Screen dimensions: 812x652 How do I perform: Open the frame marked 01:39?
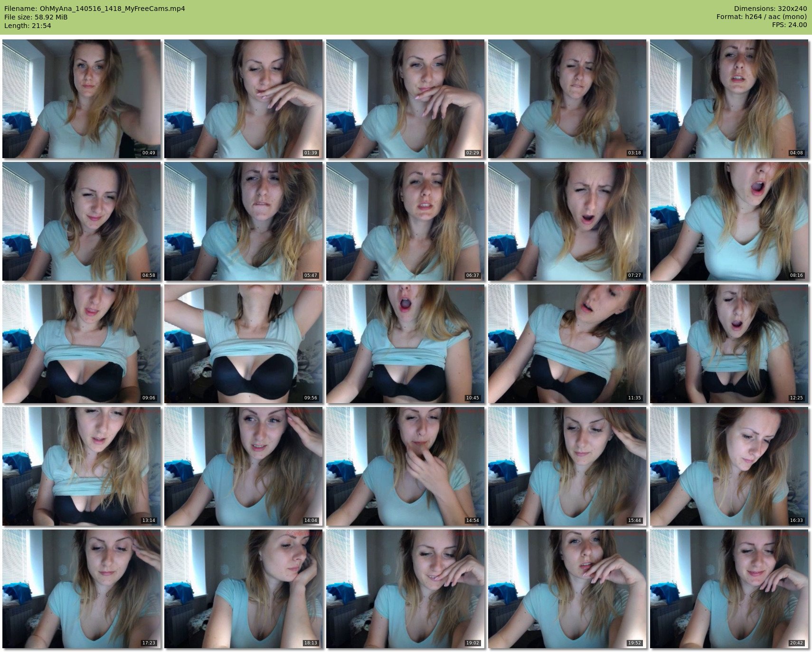[x=243, y=99]
